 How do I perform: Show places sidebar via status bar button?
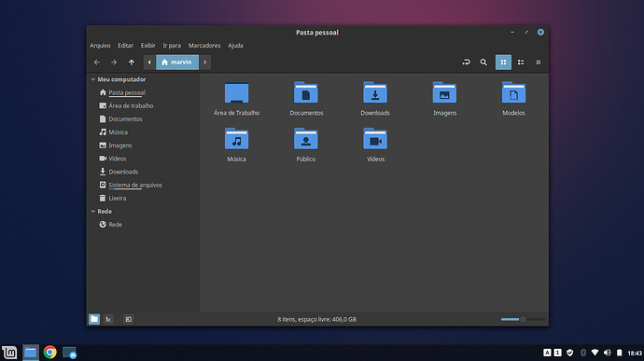94,319
